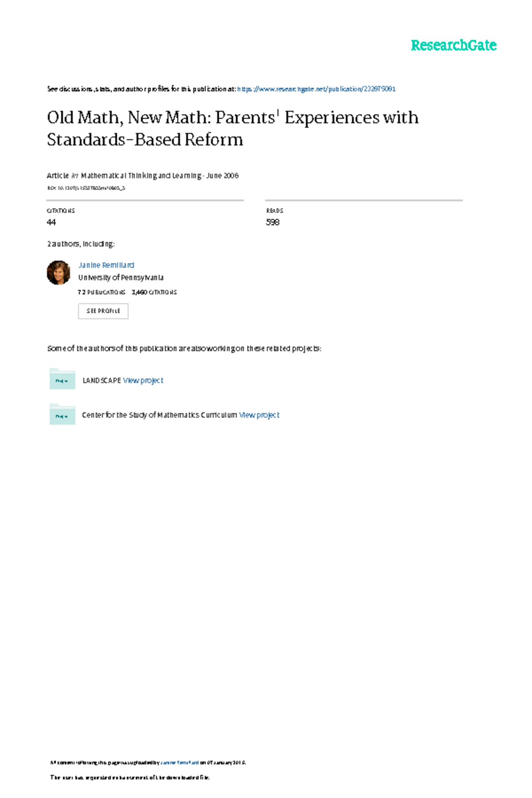Open the researchgate.net publication URL link
This screenshot has height=798, width=532.
(x=316, y=89)
